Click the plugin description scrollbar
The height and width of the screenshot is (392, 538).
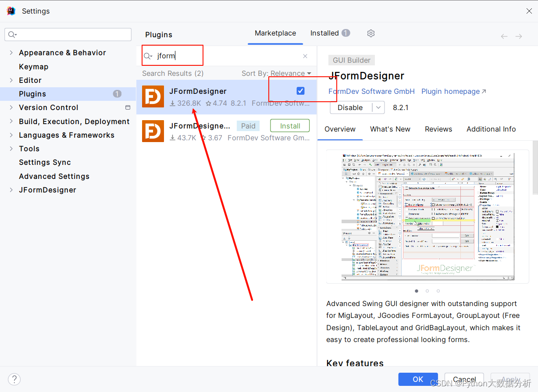click(535, 167)
